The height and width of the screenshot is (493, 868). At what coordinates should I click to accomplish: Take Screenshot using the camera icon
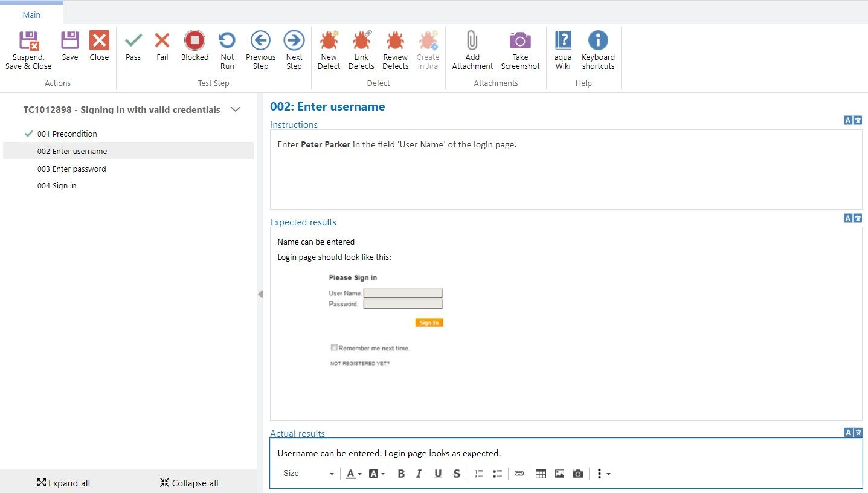click(519, 41)
